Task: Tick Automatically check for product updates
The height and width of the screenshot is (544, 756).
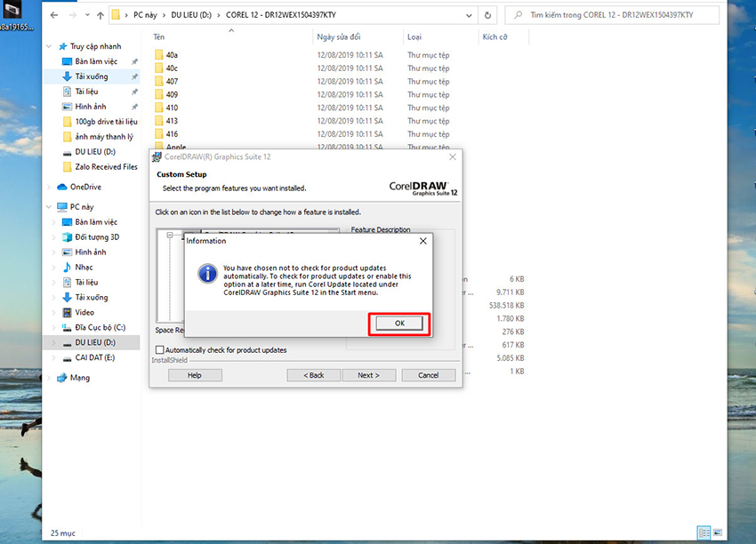Action: click(x=159, y=350)
